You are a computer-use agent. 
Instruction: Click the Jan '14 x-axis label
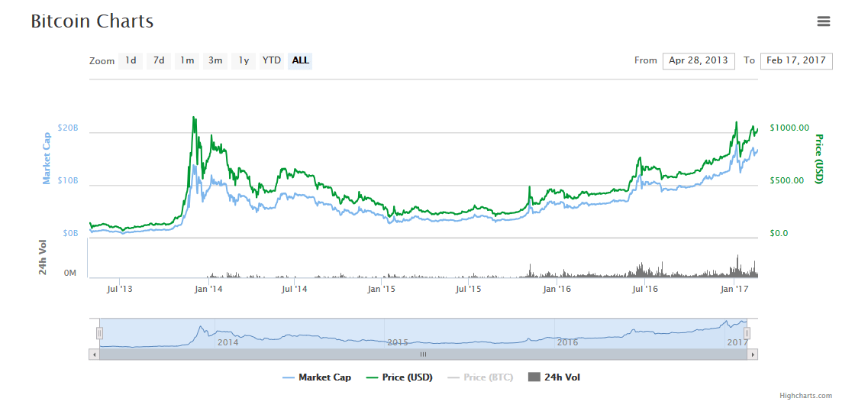(208, 289)
